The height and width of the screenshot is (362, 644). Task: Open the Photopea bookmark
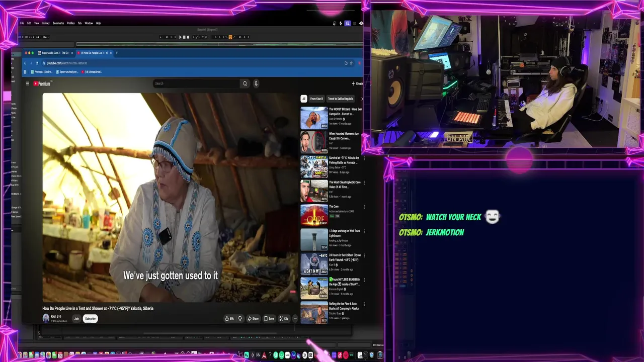(x=42, y=72)
